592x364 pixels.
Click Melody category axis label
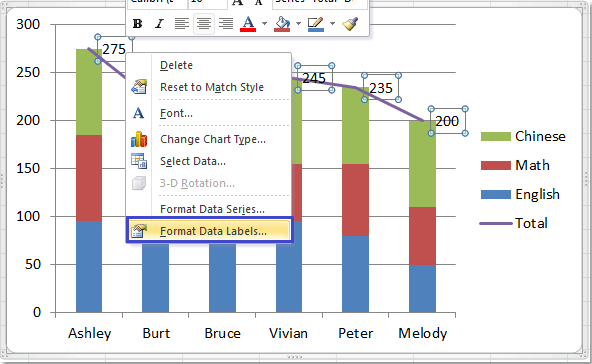pyautogui.click(x=422, y=333)
